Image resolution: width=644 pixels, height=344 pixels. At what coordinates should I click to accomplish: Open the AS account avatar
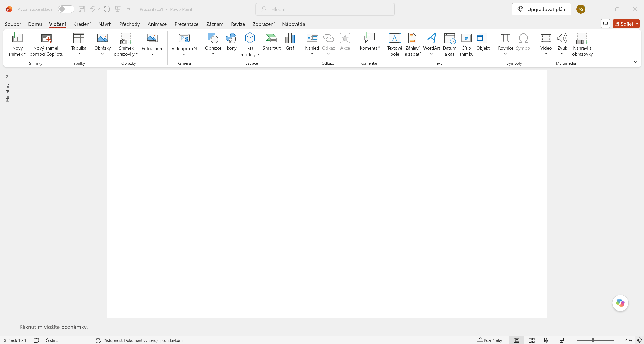click(x=581, y=9)
